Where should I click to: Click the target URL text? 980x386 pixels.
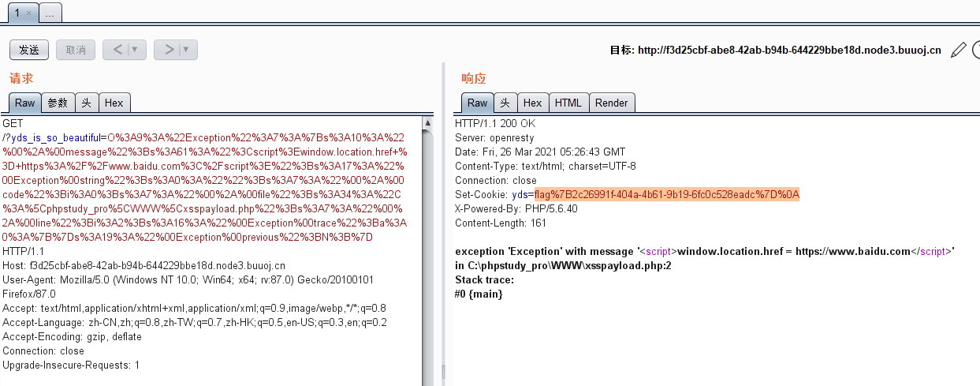point(789,51)
